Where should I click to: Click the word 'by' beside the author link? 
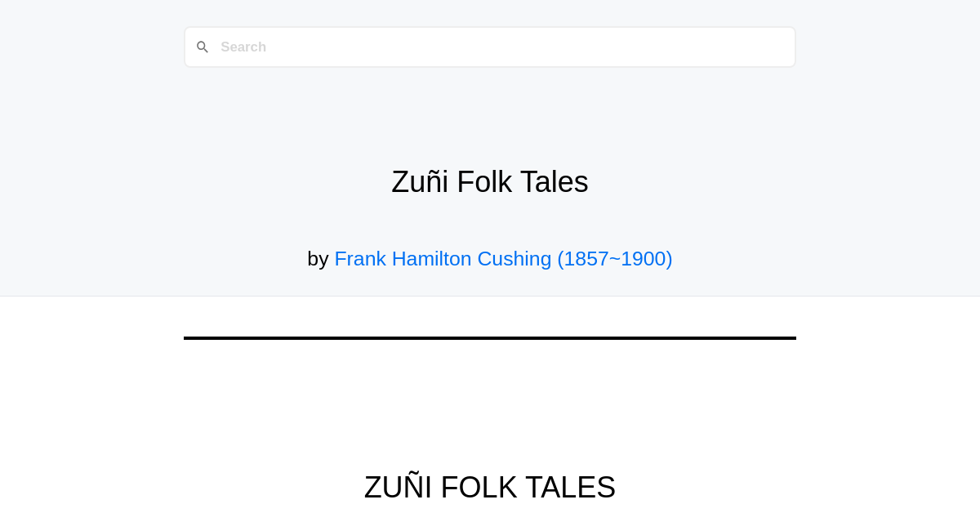point(319,259)
